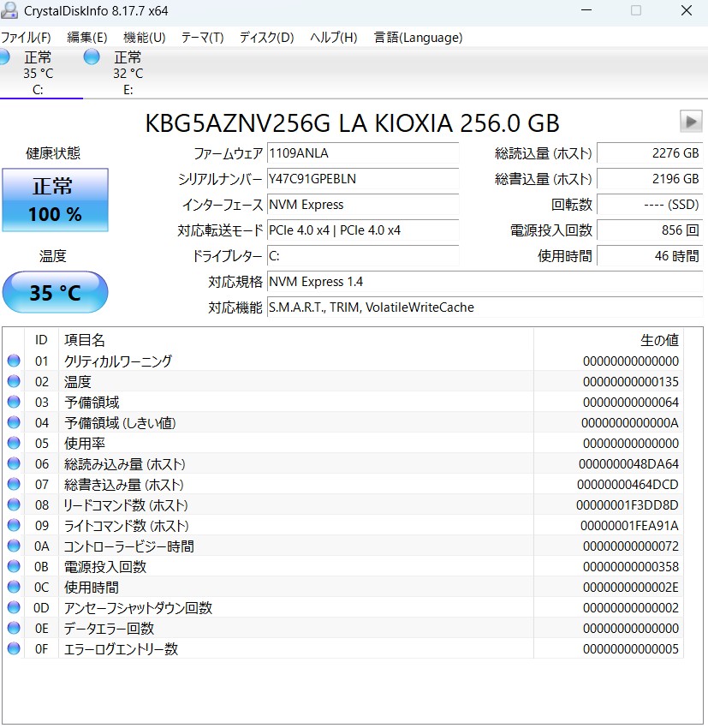The height and width of the screenshot is (728, 708).
Task: Click the CrystalDiskInfo app icon in title bar
Action: coord(10,11)
